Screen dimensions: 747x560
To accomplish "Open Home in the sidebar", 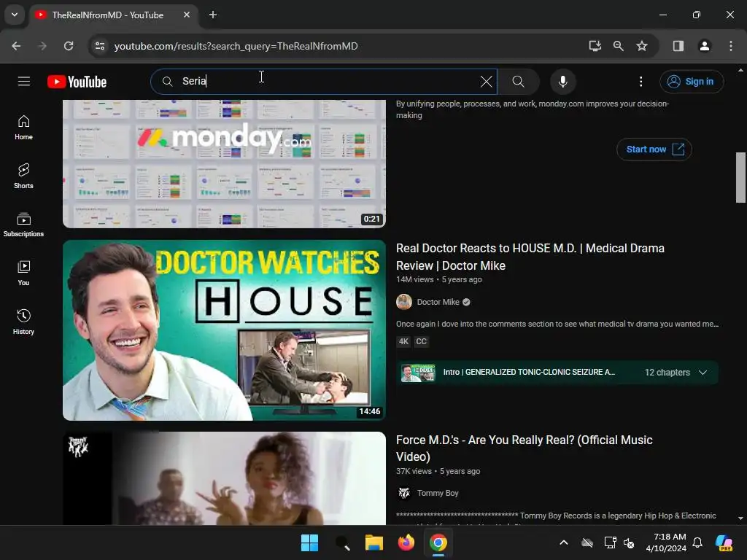I will pyautogui.click(x=23, y=128).
